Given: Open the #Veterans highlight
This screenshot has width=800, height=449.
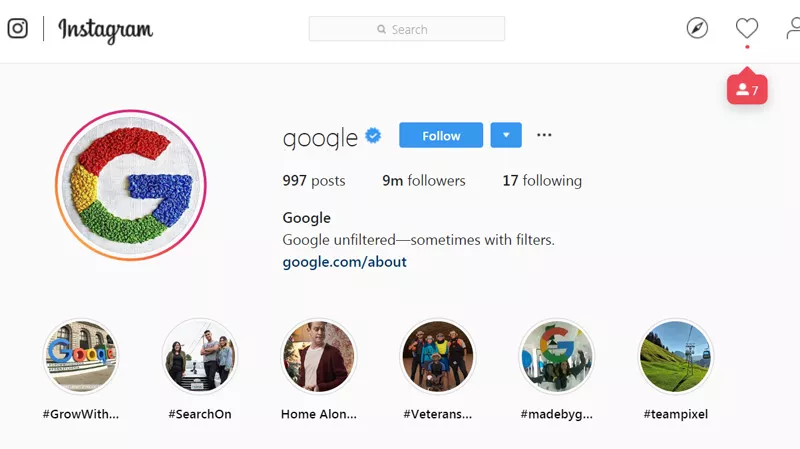Looking at the screenshot, I should pyautogui.click(x=438, y=356).
